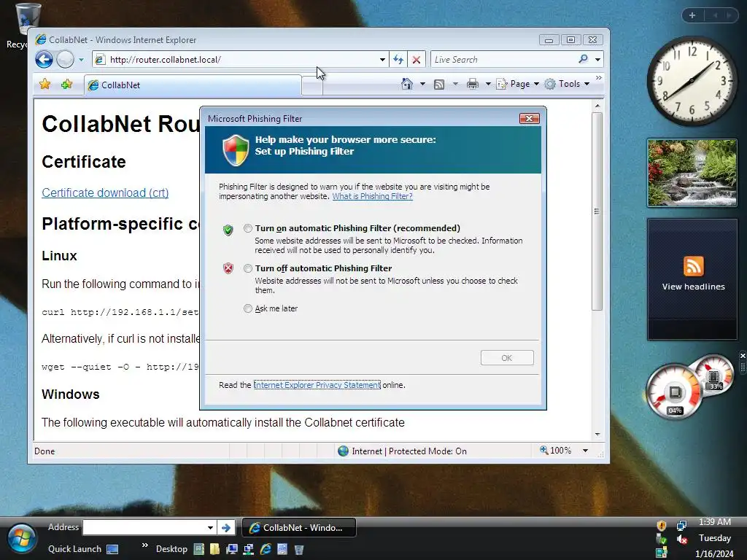Close the Microsoft Phishing Filter dialog
Screen dimensions: 747x560
[x=529, y=119]
